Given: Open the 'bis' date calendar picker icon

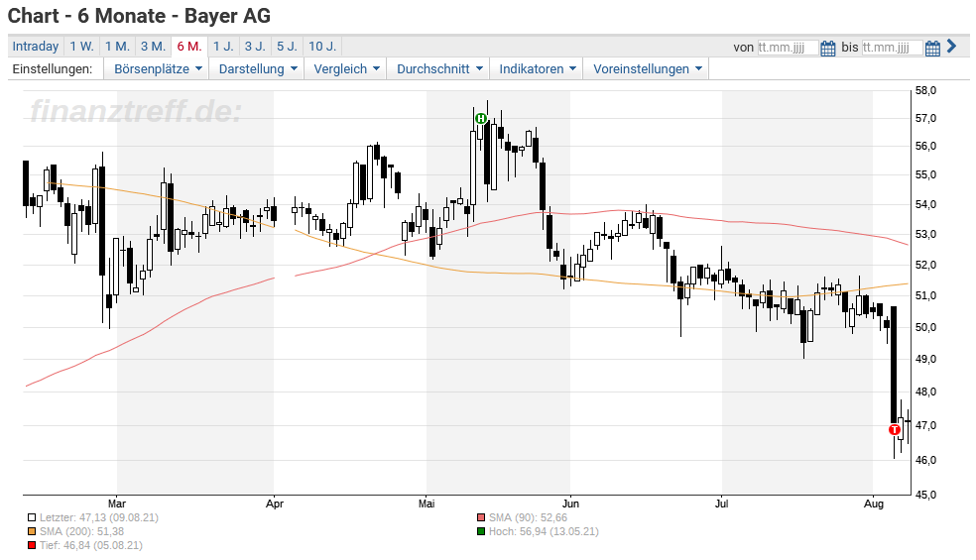Looking at the screenshot, I should click(x=932, y=48).
